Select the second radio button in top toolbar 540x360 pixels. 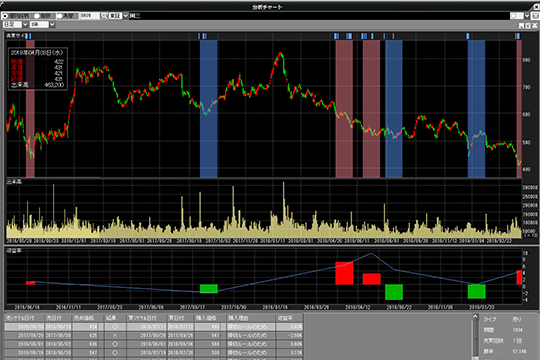point(37,16)
